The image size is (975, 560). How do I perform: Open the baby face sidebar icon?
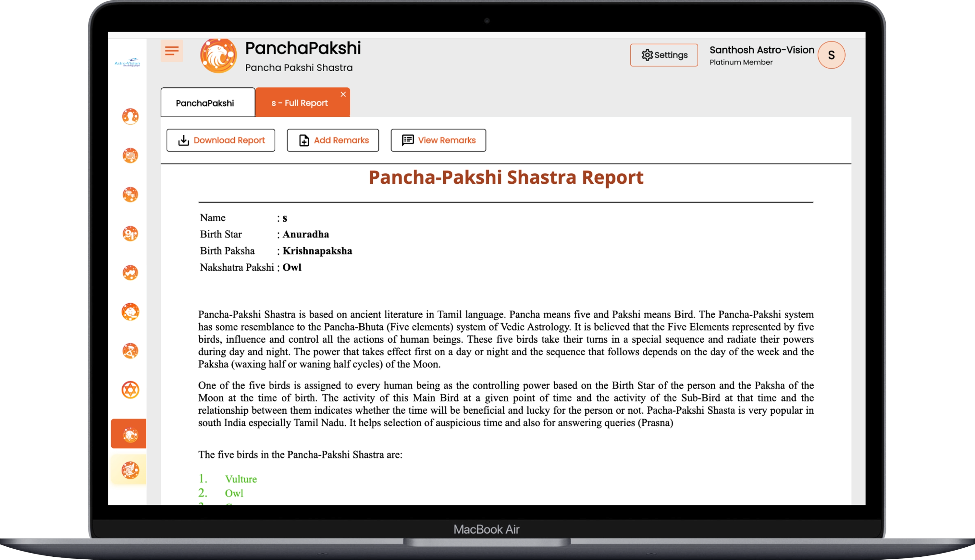pyautogui.click(x=130, y=311)
